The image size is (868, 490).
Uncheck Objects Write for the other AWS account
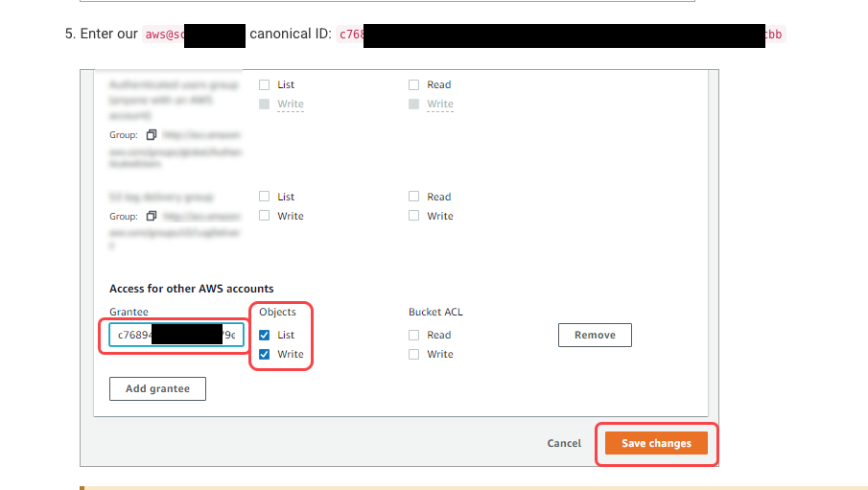[264, 354]
